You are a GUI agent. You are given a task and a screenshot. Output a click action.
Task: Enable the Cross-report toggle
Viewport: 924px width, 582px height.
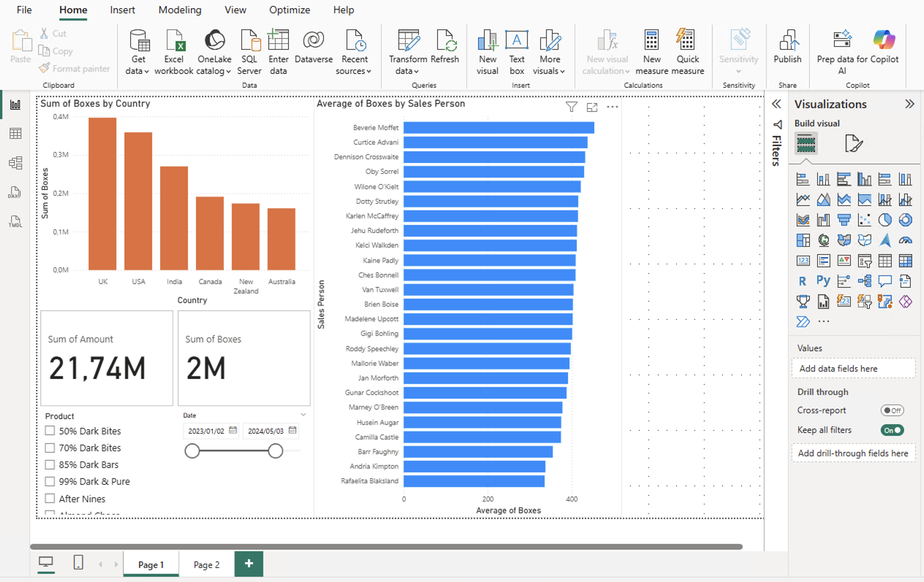pos(892,410)
